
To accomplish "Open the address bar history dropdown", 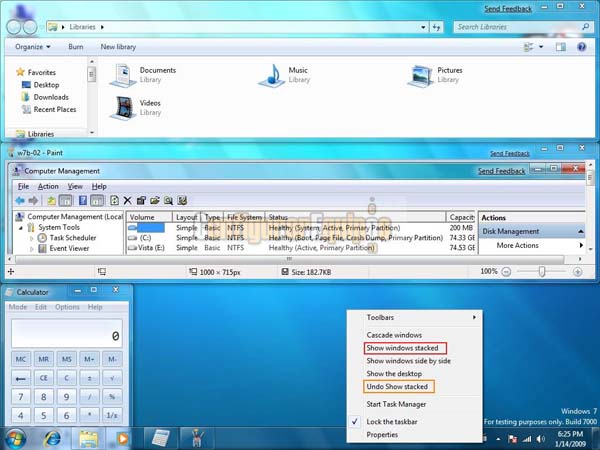I will 423,27.
